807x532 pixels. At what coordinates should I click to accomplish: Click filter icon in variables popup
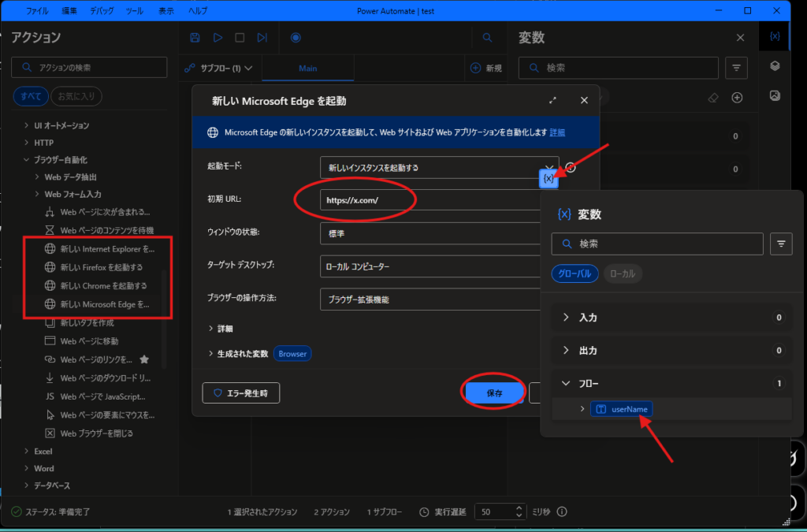point(781,244)
